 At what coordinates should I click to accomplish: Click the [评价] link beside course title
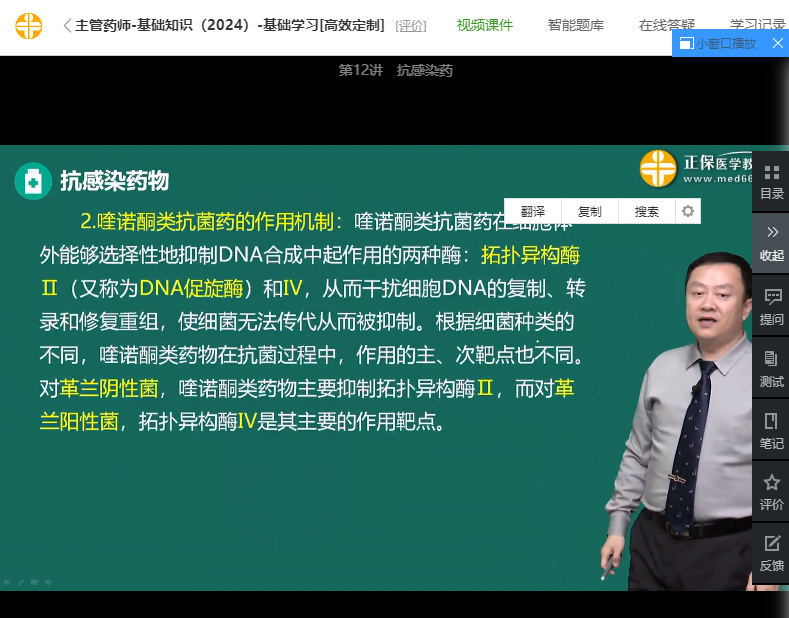(411, 27)
